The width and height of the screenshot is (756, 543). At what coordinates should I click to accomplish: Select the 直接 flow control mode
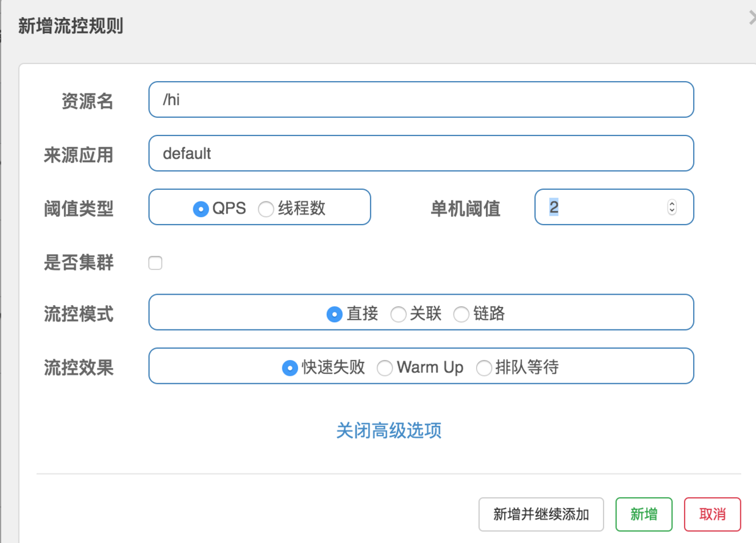tap(334, 314)
